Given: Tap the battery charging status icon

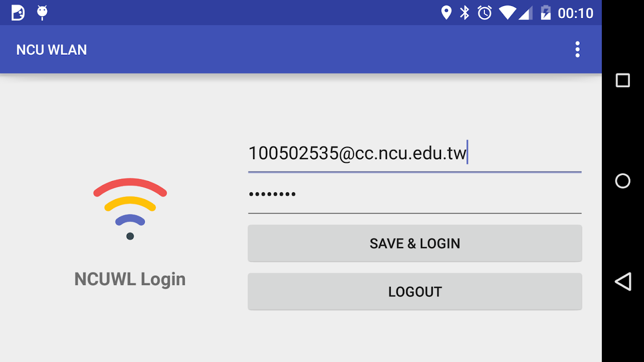Looking at the screenshot, I should coord(546,13).
